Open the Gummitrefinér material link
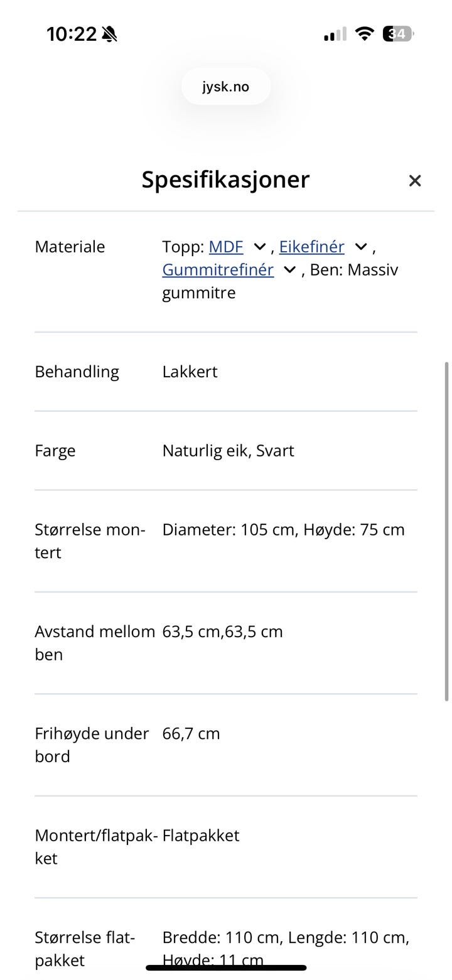 (x=218, y=270)
